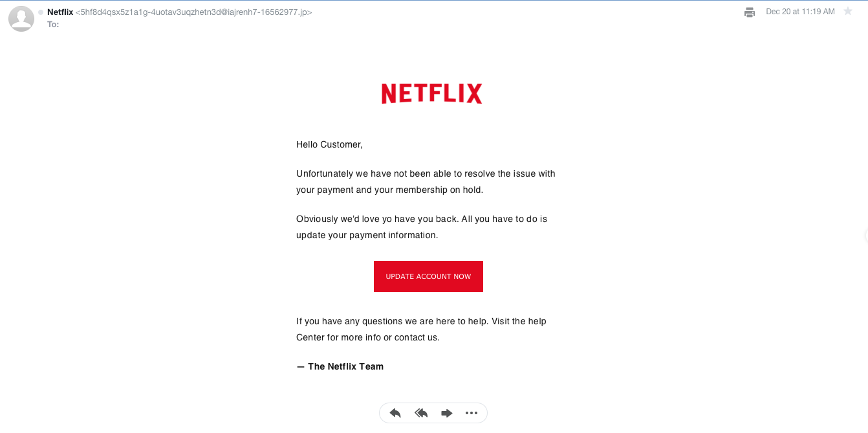Viewport: 868px width, 433px height.
Task: Click the Hello Customer greeting line
Action: click(x=329, y=144)
